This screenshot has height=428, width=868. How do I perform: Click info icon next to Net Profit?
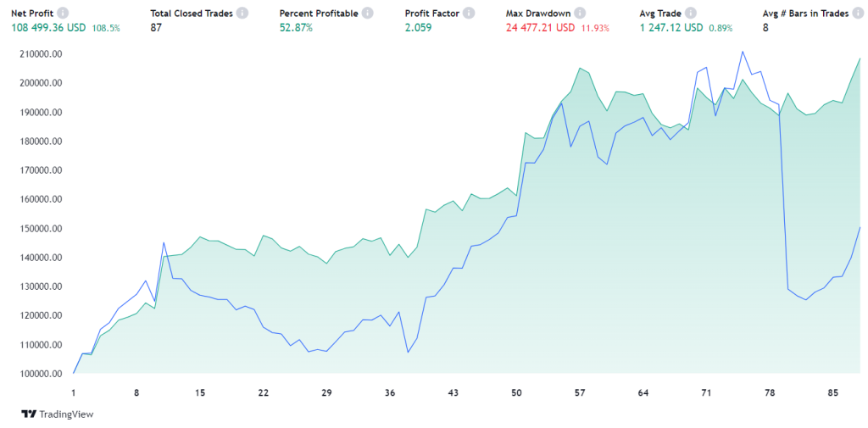(x=63, y=14)
